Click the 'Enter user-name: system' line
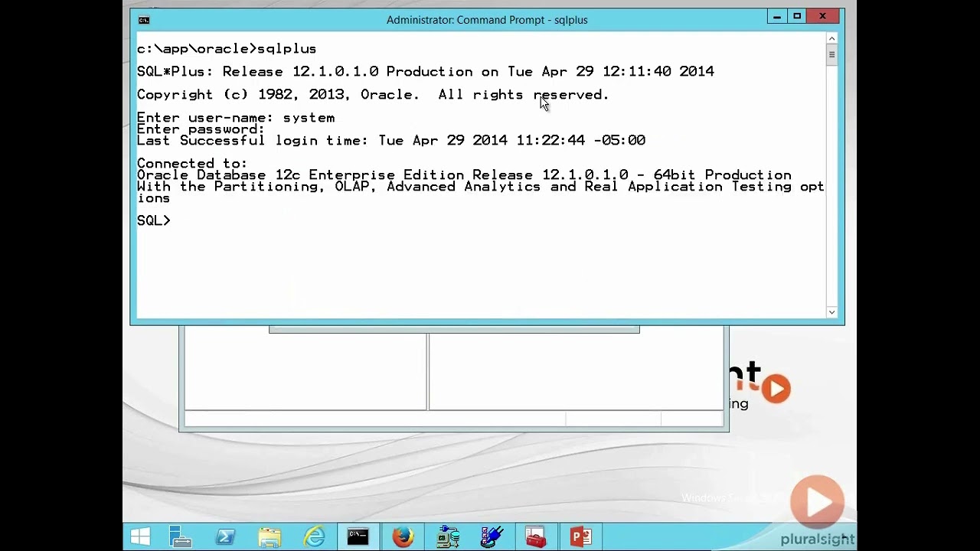The height and width of the screenshot is (551, 980). click(236, 117)
